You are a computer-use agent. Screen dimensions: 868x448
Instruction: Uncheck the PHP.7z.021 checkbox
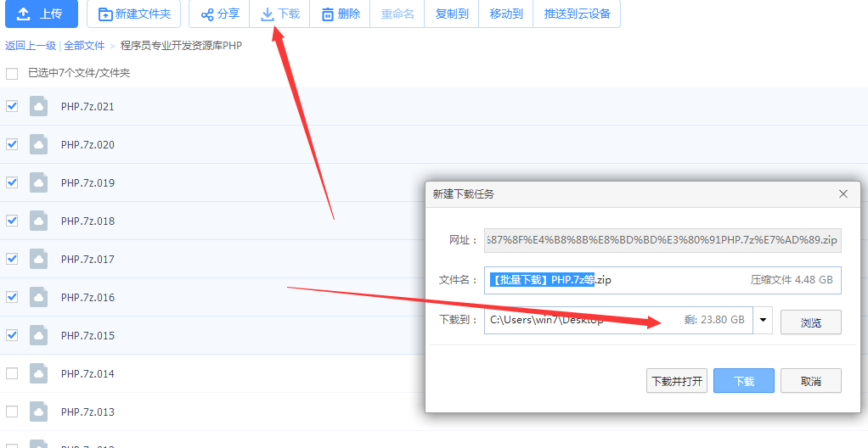pyautogui.click(x=12, y=106)
